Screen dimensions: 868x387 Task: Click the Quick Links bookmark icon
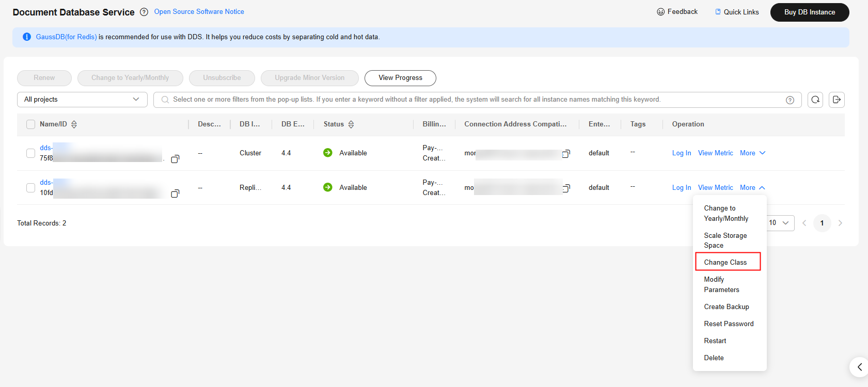pyautogui.click(x=718, y=11)
